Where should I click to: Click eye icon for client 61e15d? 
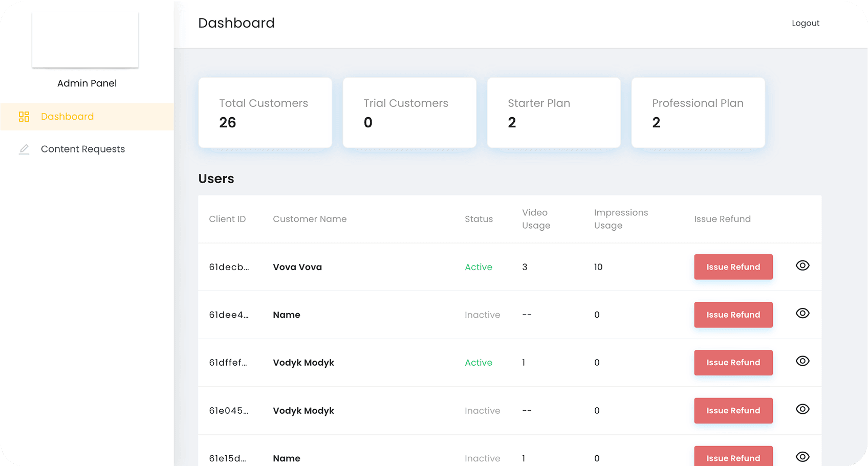click(802, 457)
